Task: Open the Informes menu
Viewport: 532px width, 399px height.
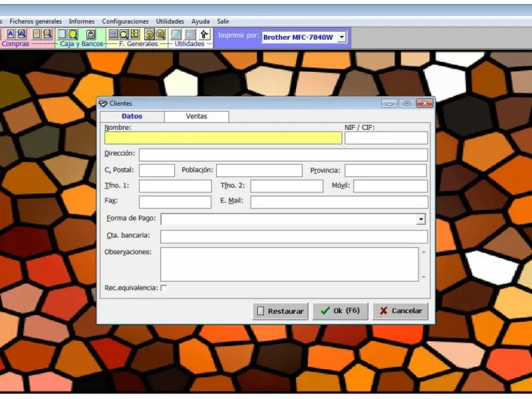Action: click(82, 21)
